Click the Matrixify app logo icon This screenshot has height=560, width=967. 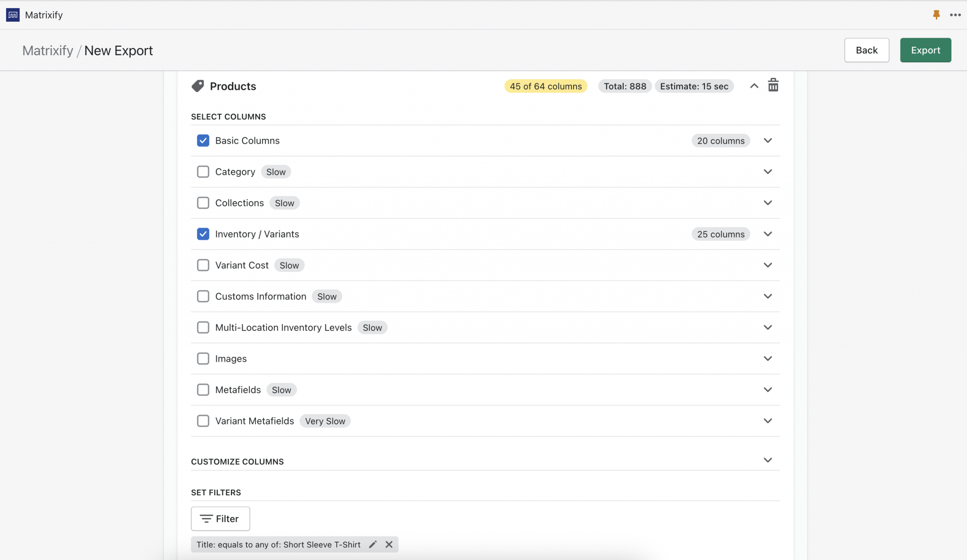(13, 15)
